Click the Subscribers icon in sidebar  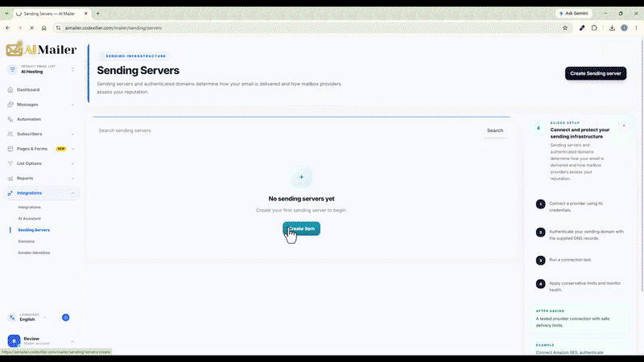10,134
